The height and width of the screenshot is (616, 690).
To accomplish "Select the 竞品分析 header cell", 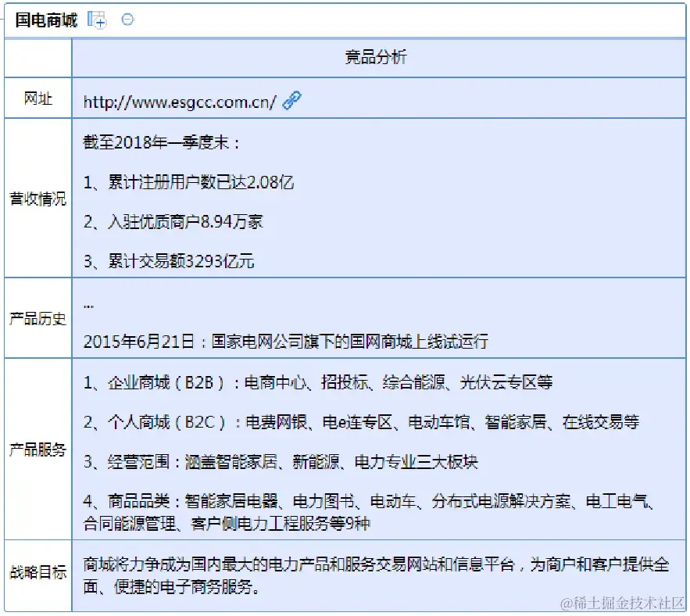I will tap(378, 58).
